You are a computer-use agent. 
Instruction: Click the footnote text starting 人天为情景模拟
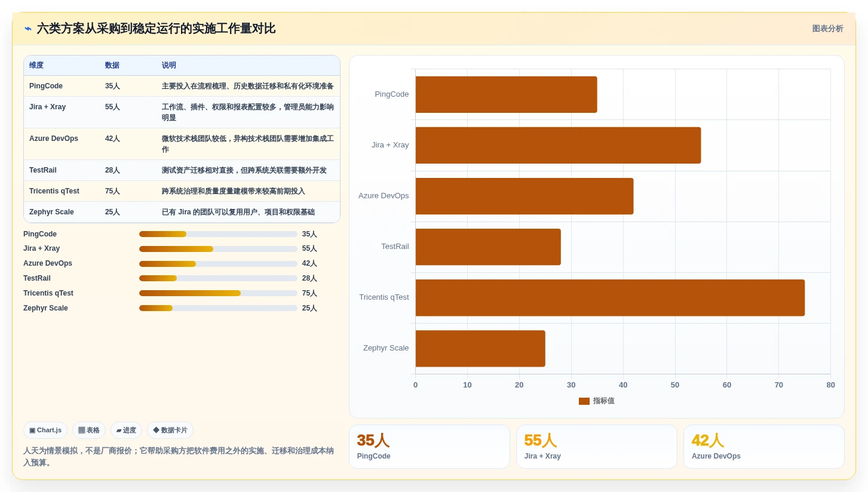(179, 457)
